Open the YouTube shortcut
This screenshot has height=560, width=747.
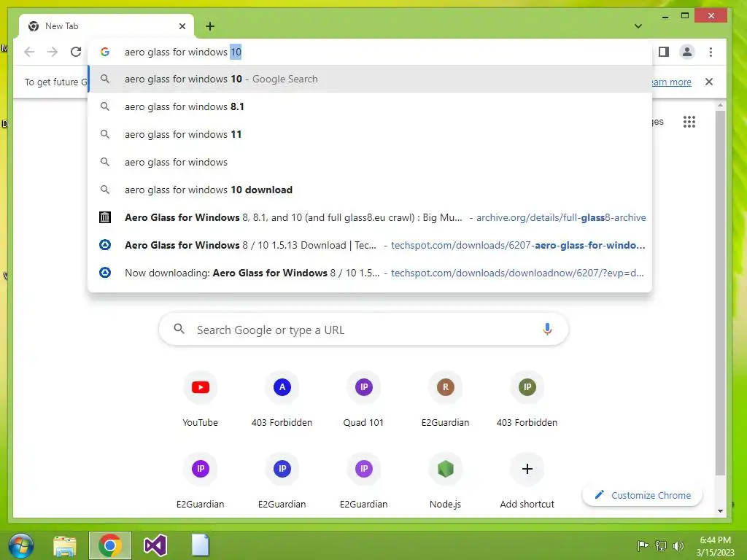[x=200, y=400]
